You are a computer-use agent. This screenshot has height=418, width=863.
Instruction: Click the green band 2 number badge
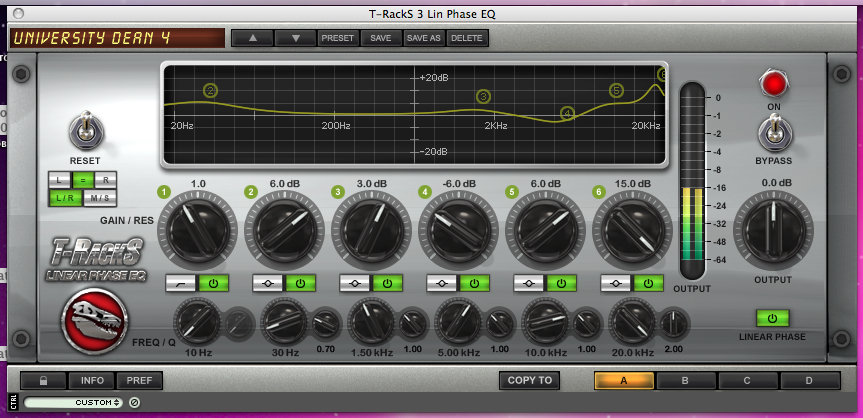click(251, 192)
